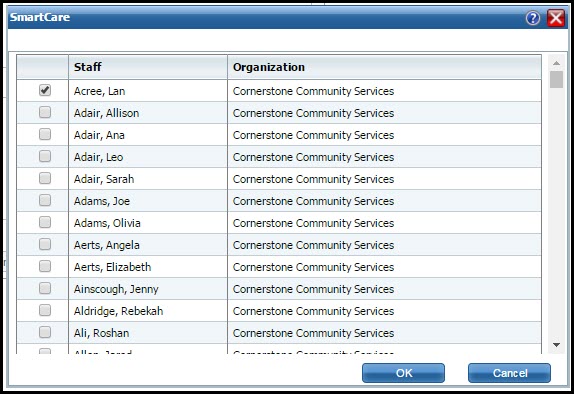Confirm selection with the OK button
This screenshot has width=574, height=394.
(x=403, y=373)
